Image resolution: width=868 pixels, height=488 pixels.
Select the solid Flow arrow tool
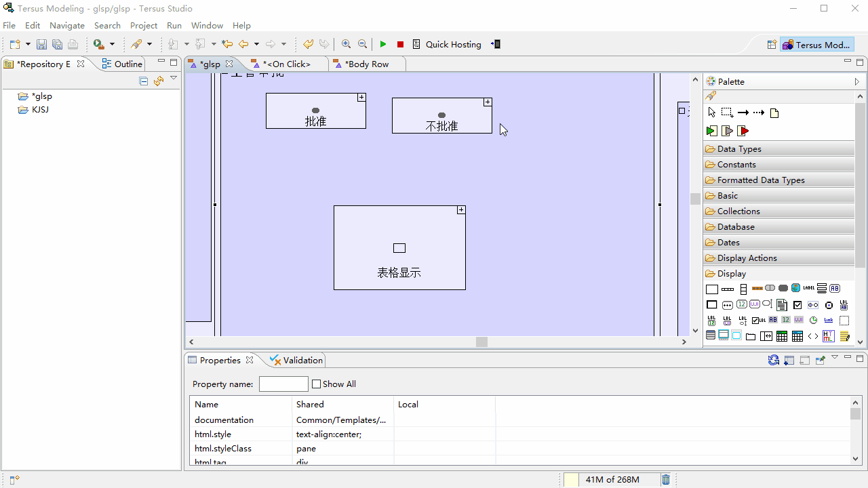[743, 113]
